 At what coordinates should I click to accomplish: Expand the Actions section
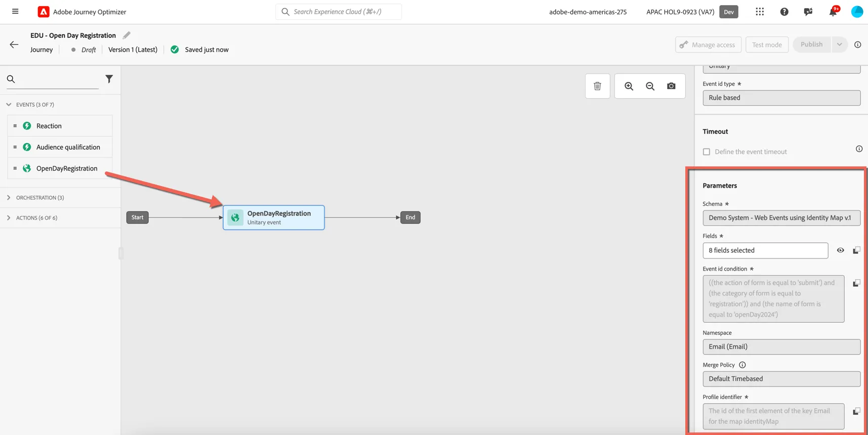tap(9, 218)
